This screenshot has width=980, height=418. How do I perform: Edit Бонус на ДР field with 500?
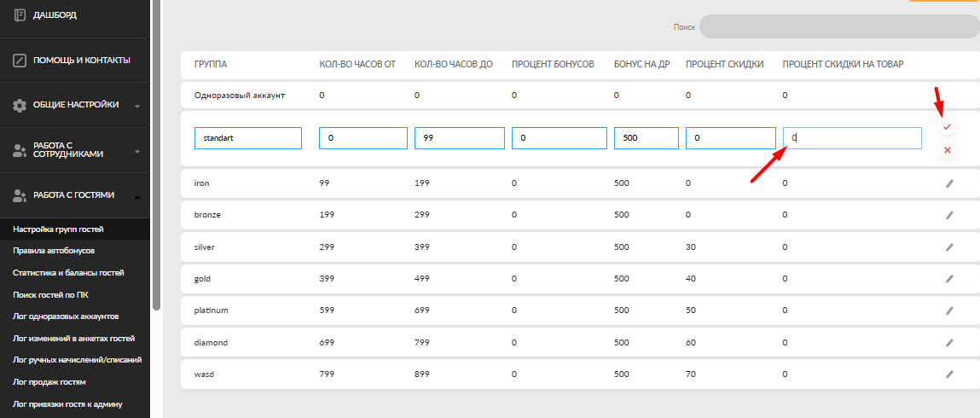click(x=647, y=138)
